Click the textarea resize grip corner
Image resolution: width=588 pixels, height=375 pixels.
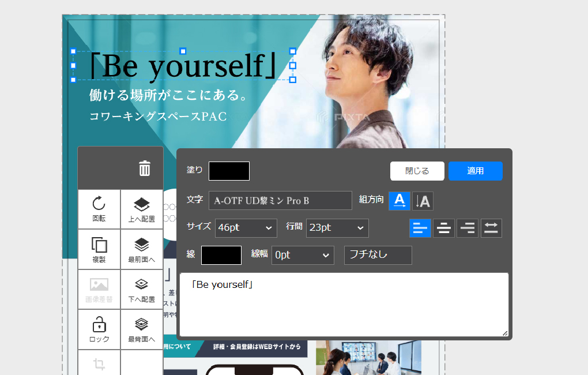point(505,333)
